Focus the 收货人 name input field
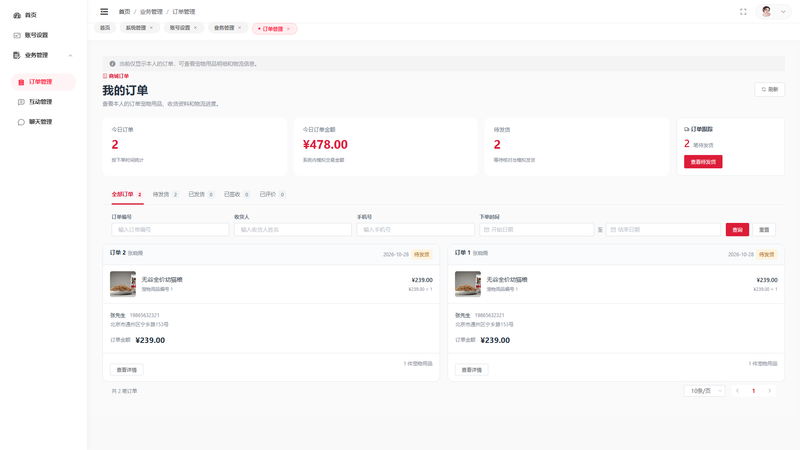The height and width of the screenshot is (450, 800). 293,230
